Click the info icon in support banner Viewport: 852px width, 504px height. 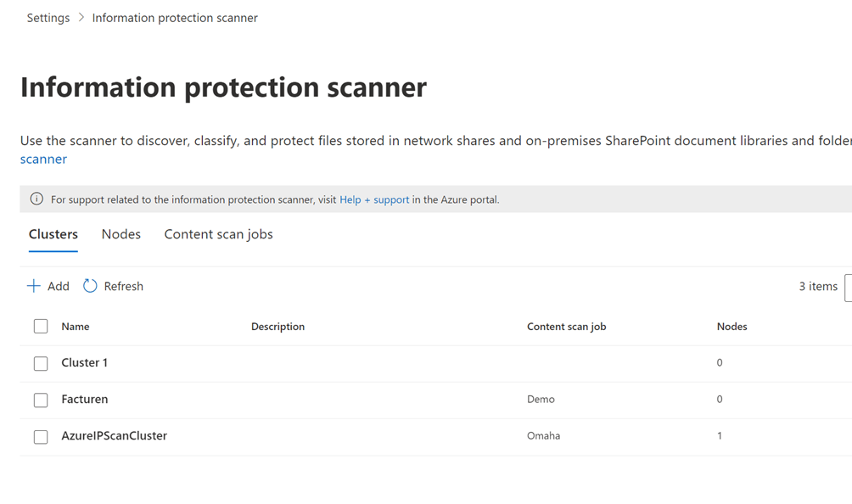click(36, 199)
